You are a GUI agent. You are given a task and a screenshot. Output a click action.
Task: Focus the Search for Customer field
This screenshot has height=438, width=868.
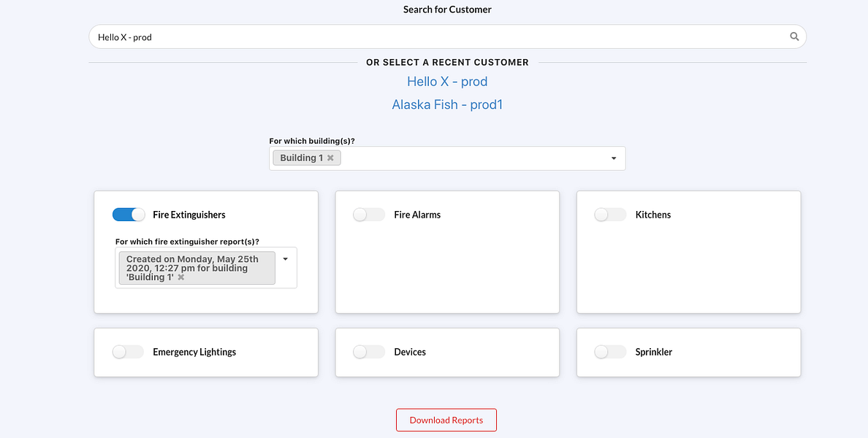(447, 36)
